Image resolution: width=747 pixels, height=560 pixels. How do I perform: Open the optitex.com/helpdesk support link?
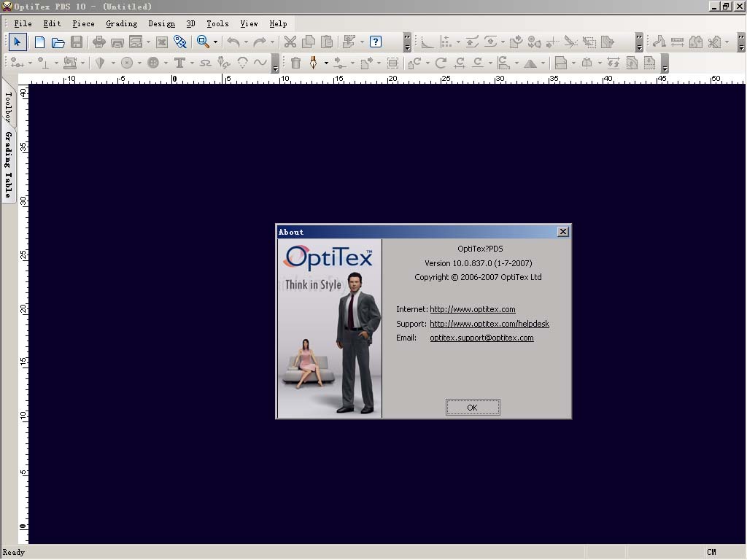click(489, 324)
